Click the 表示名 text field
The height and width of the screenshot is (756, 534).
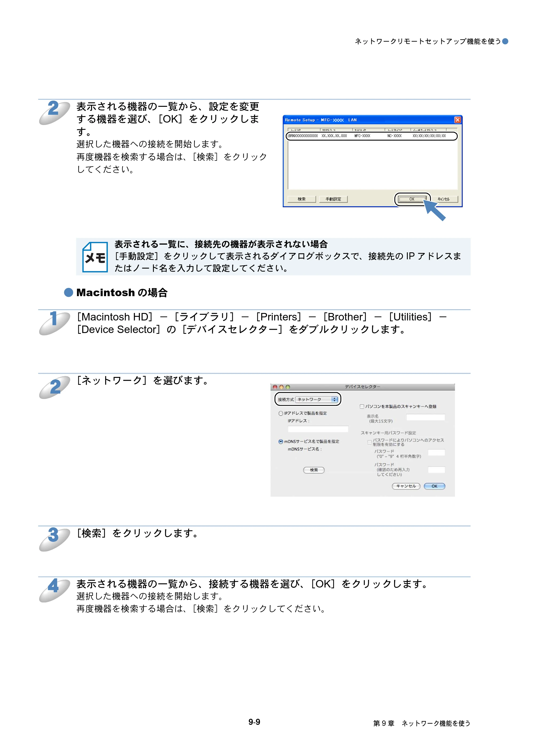tap(426, 417)
